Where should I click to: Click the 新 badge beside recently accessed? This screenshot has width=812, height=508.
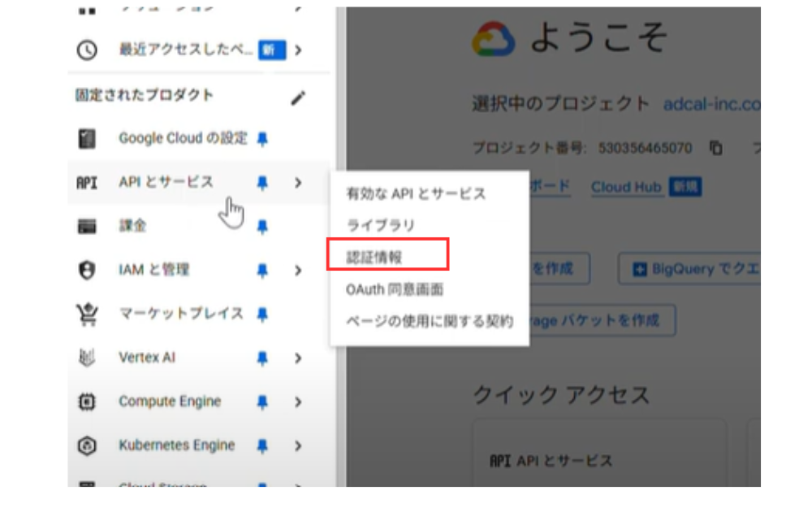coord(272,50)
